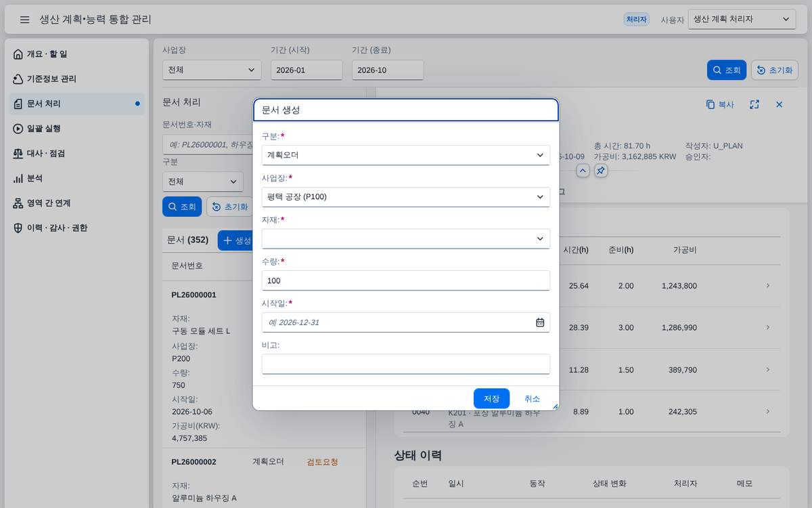Toggle fullscreen for the detail panel
812x508 pixels.
coord(754,105)
